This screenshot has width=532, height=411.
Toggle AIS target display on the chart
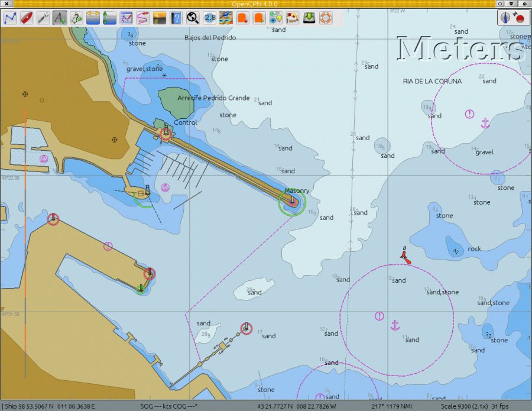tap(242, 18)
